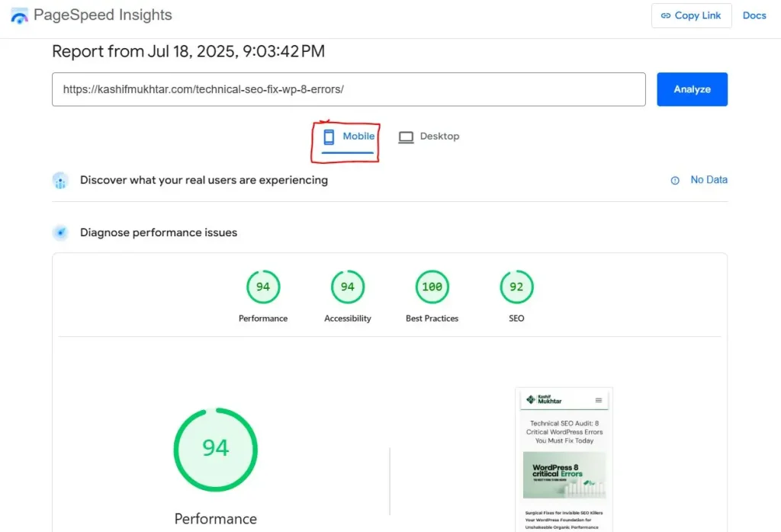
Task: Click the info icon beside No Data
Action: [675, 180]
